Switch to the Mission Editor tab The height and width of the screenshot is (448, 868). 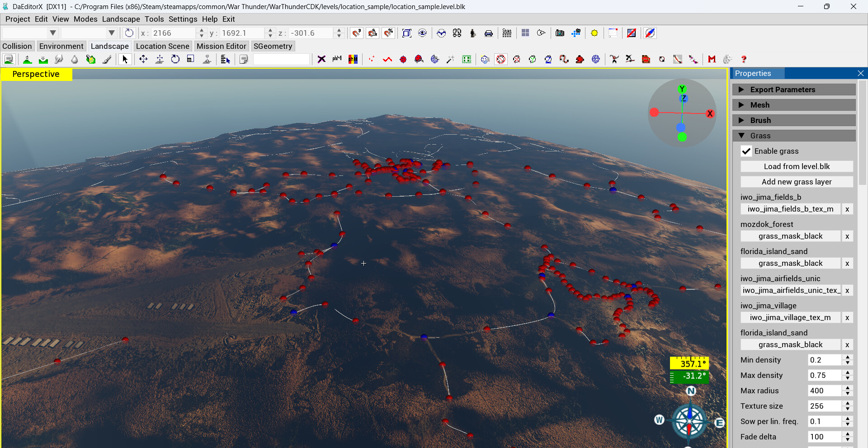click(x=221, y=46)
